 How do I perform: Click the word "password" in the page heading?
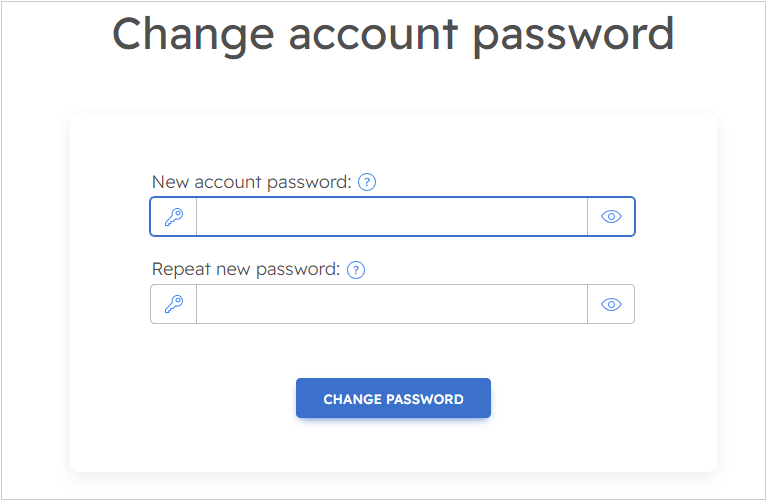tap(573, 34)
